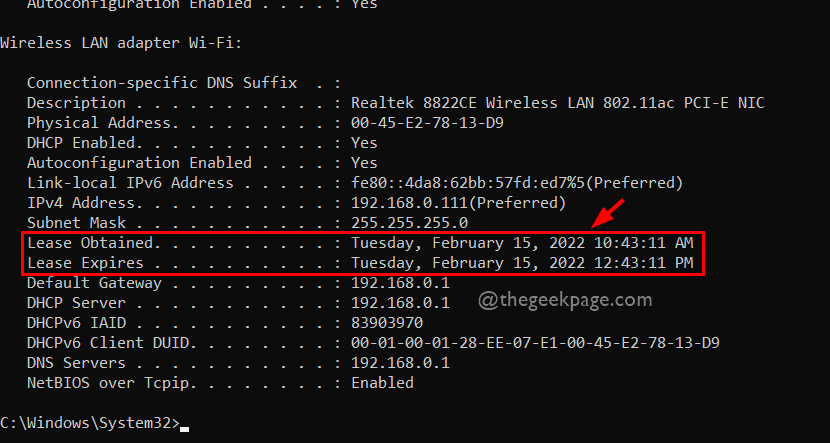This screenshot has height=443, width=830.
Task: Click the C:\Windows\System32> prompt text
Action: [x=90, y=423]
